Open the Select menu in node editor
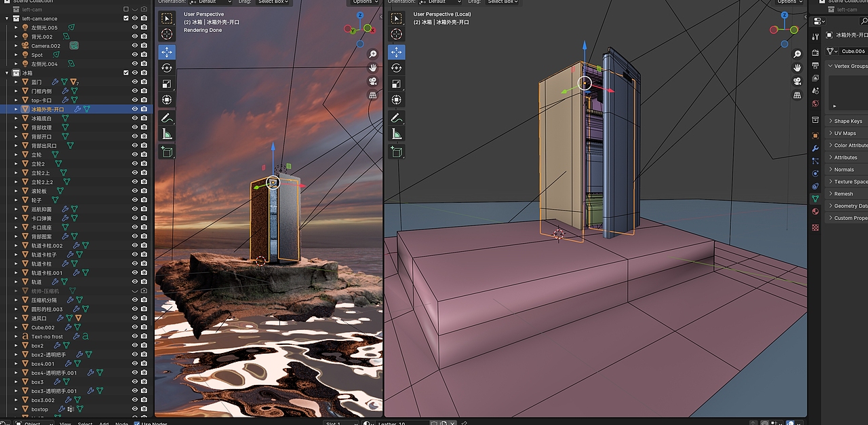Image resolution: width=868 pixels, height=425 pixels. click(x=85, y=423)
